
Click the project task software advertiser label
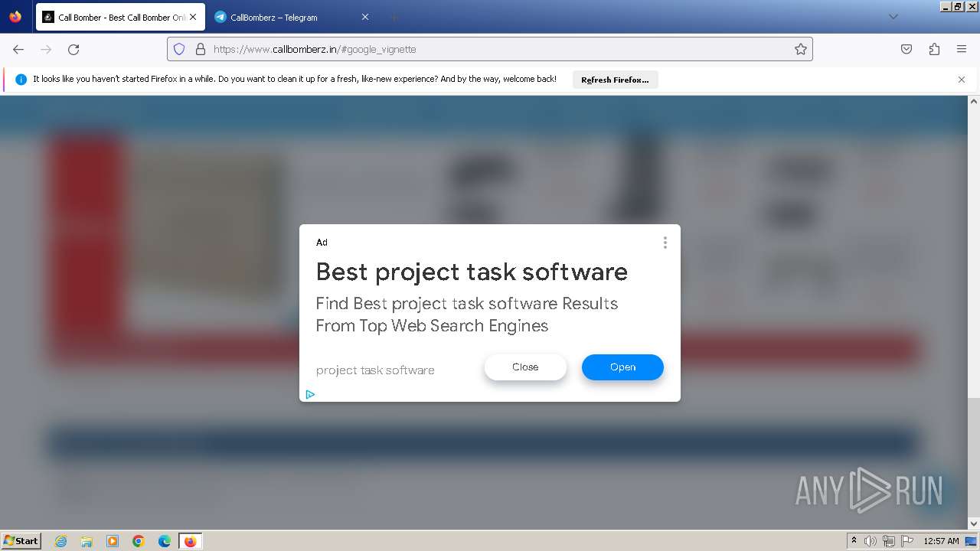pyautogui.click(x=375, y=370)
